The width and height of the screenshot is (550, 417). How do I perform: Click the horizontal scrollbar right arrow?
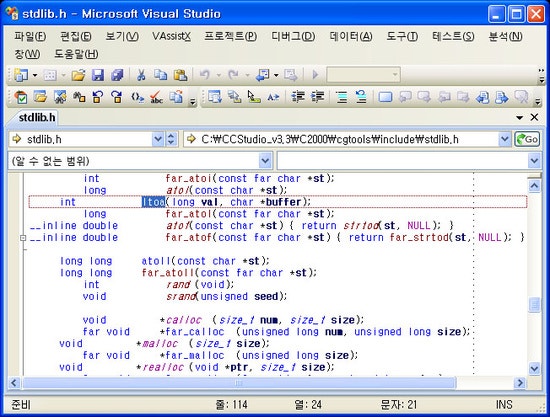[519, 383]
